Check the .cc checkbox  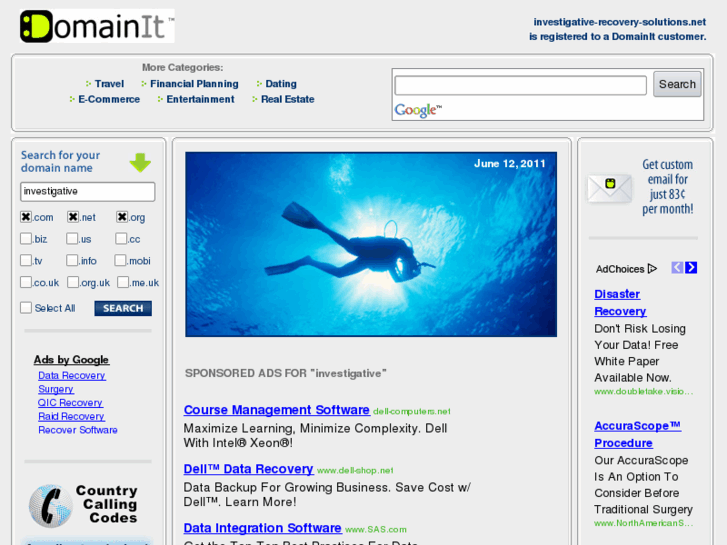(x=121, y=238)
